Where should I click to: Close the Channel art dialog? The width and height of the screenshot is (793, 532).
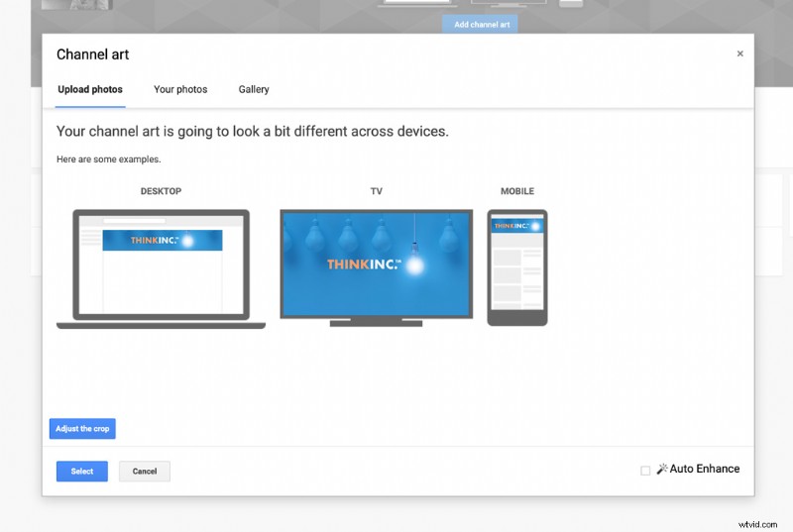click(739, 54)
